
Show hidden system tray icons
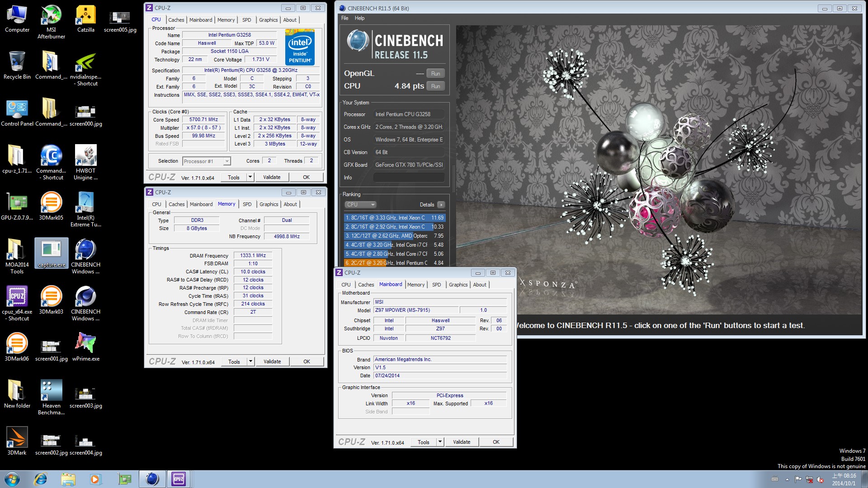(787, 479)
